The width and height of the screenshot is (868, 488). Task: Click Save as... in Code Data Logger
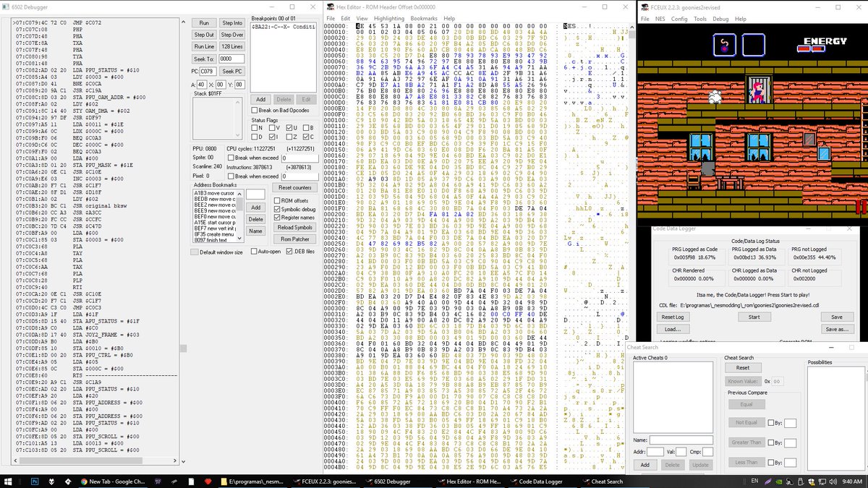pyautogui.click(x=837, y=329)
